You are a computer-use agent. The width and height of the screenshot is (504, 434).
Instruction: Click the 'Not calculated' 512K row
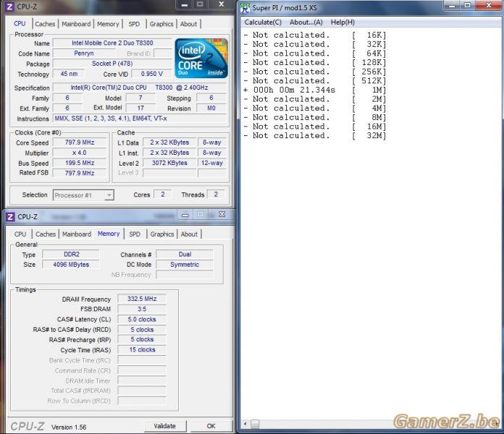(315, 80)
